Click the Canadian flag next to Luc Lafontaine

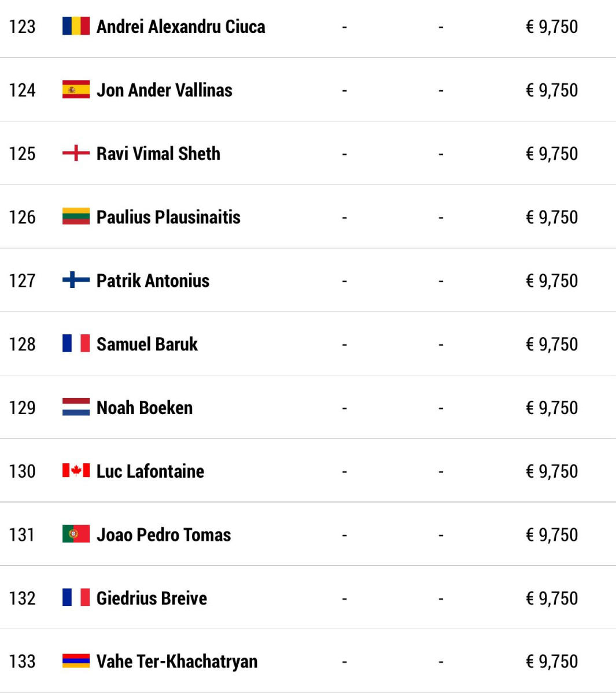(x=76, y=471)
